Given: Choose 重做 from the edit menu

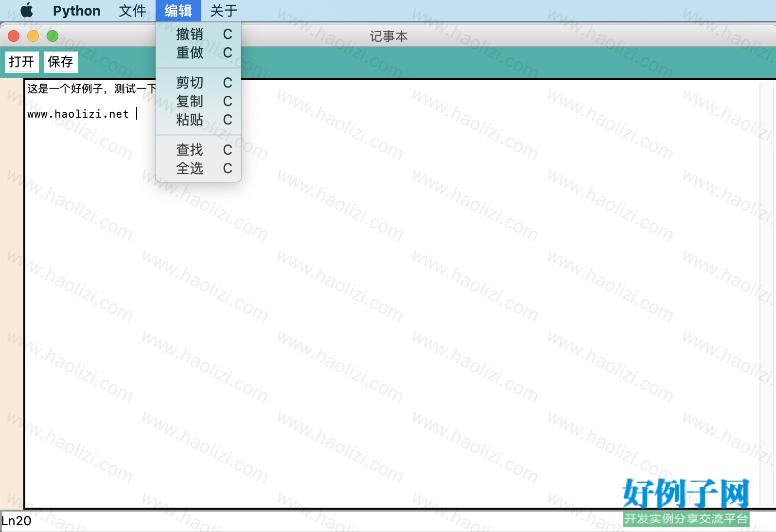Looking at the screenshot, I should pos(198,53).
